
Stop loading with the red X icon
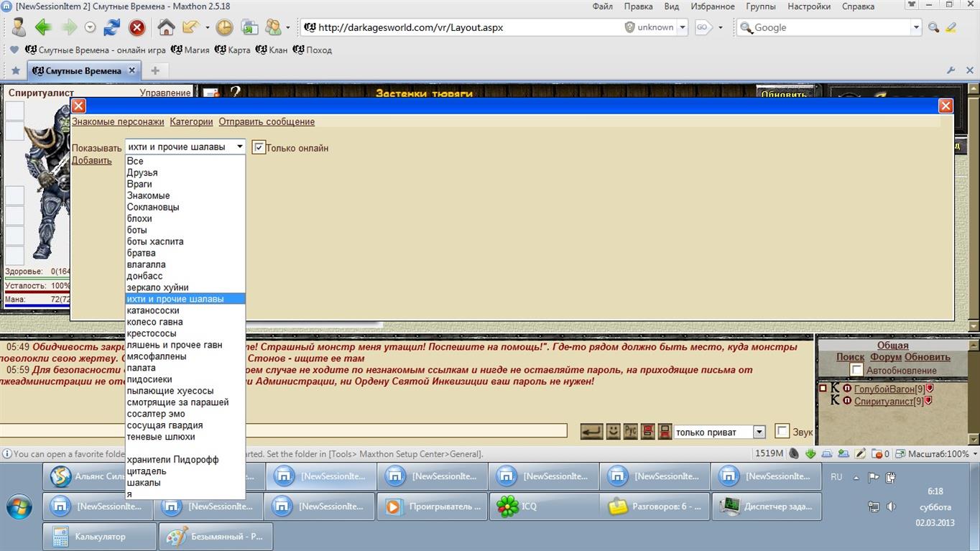point(137,27)
